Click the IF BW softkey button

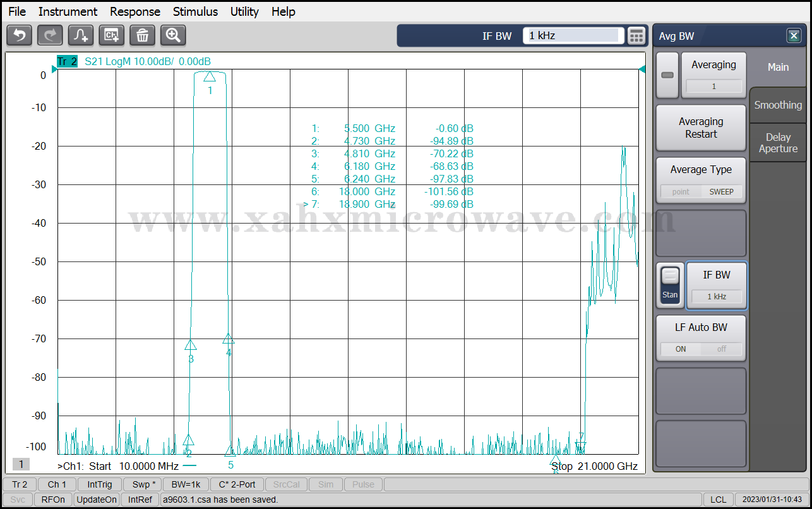716,285
